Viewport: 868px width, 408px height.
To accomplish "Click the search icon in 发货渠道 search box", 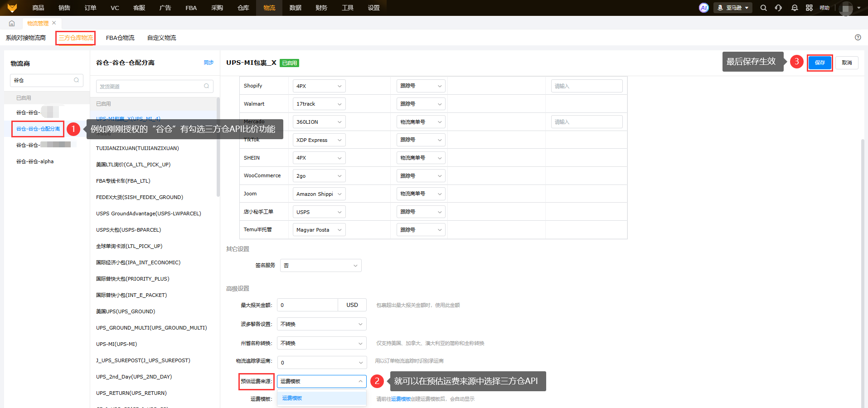I will (x=206, y=86).
